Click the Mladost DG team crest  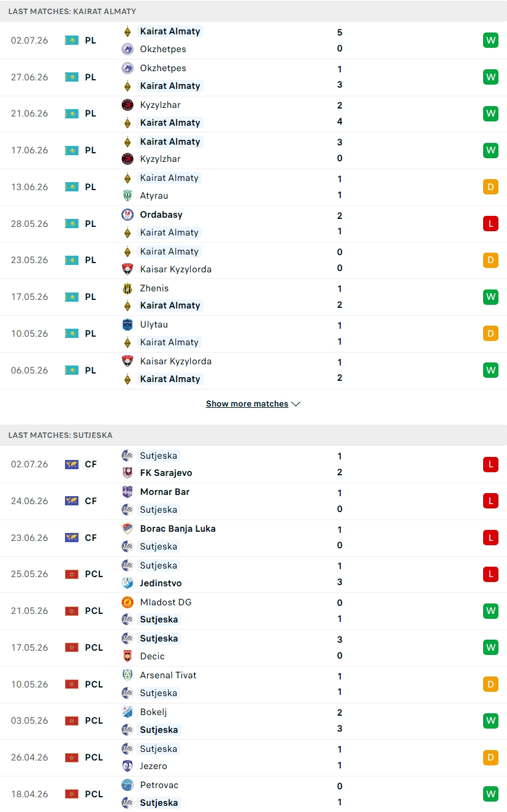click(x=128, y=602)
